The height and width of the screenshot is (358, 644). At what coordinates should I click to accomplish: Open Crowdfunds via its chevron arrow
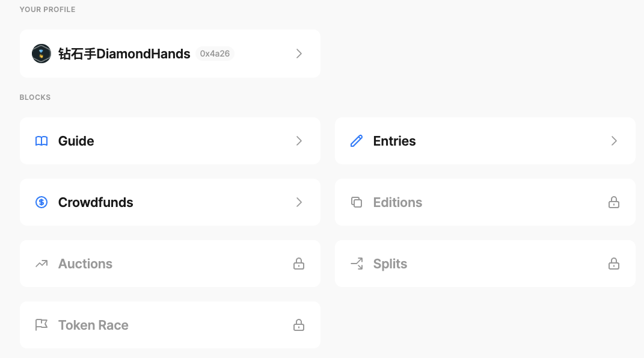pyautogui.click(x=299, y=202)
